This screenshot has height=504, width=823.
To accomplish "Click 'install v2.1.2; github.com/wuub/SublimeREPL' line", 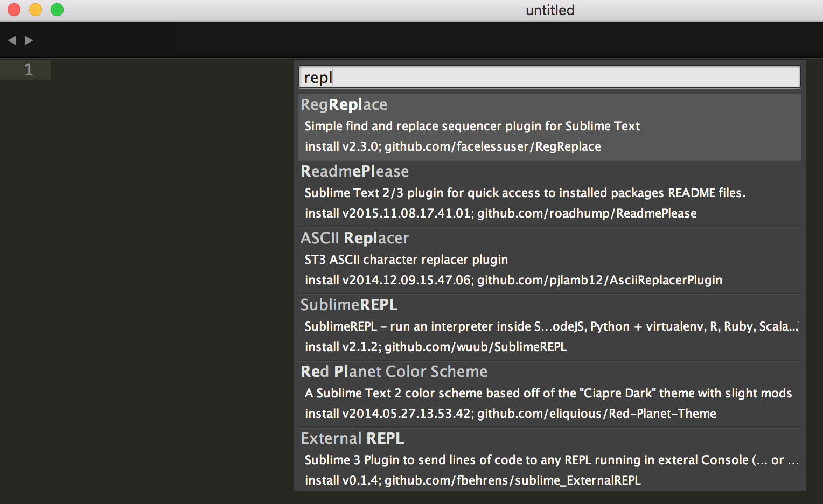I will point(435,347).
